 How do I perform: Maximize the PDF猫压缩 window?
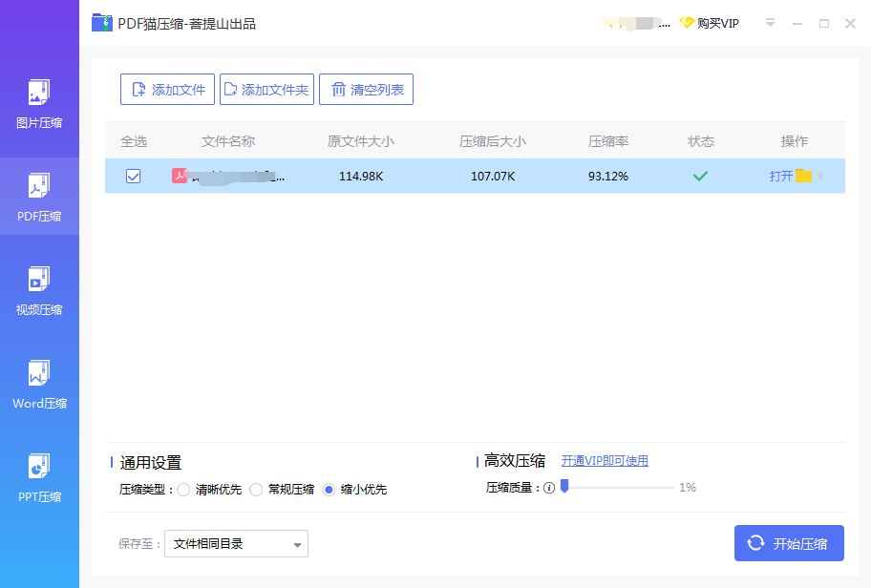[824, 23]
